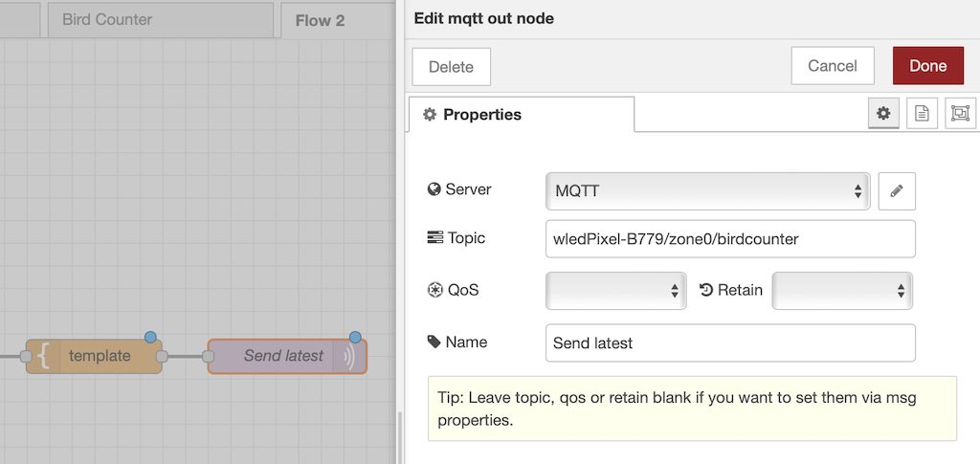Click the pencil icon to edit the server
This screenshot has width=980, height=464.
pos(897,191)
